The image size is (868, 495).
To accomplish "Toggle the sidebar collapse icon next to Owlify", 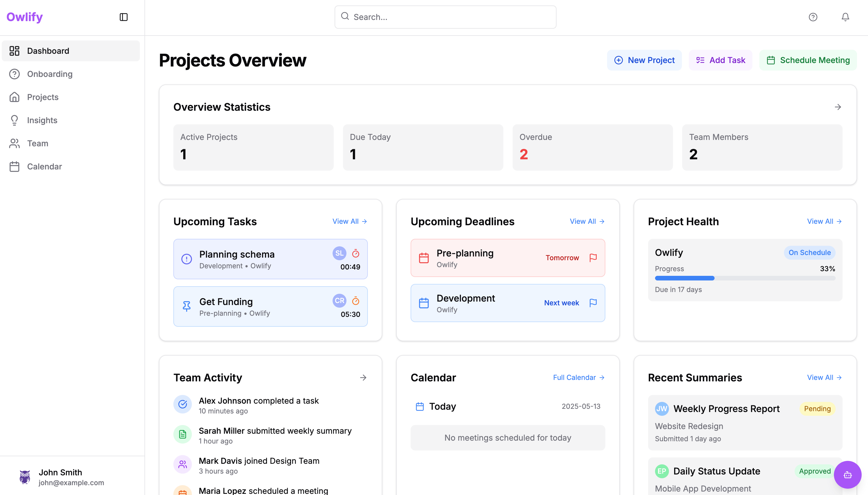I will [124, 17].
